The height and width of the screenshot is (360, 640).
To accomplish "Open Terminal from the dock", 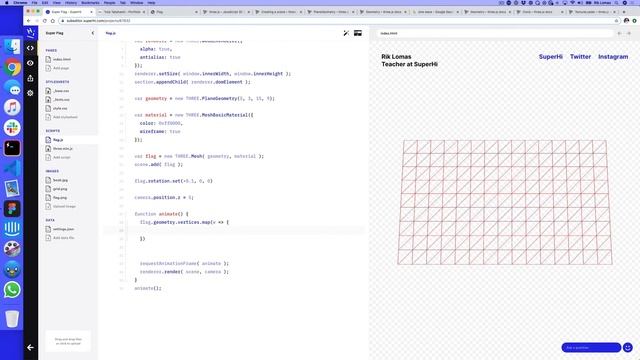I will (12, 148).
